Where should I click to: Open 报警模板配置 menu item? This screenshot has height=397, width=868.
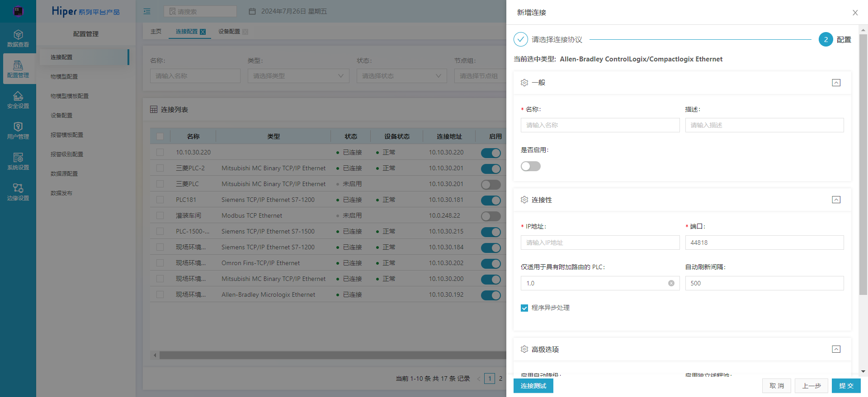pos(67,135)
